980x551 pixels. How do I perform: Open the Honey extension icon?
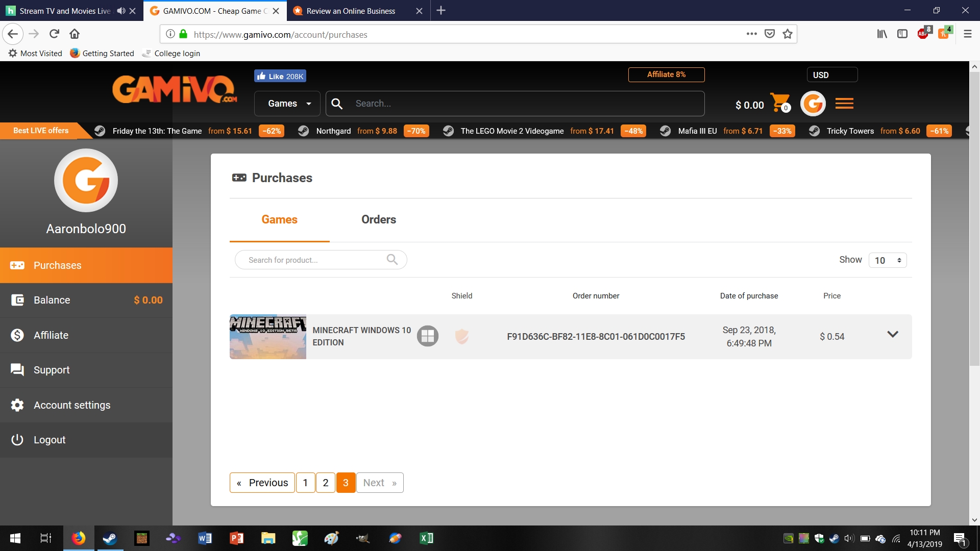tap(943, 34)
